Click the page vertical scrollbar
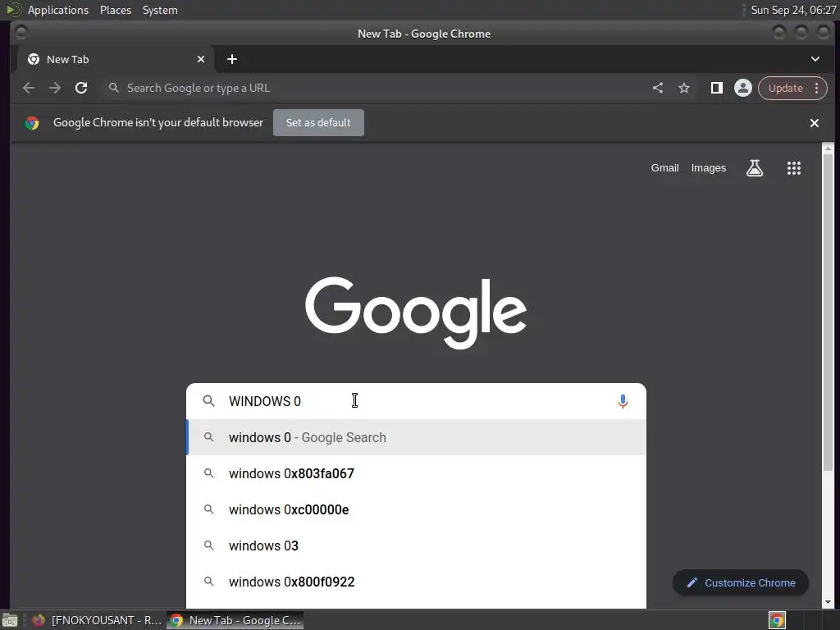 click(828, 313)
